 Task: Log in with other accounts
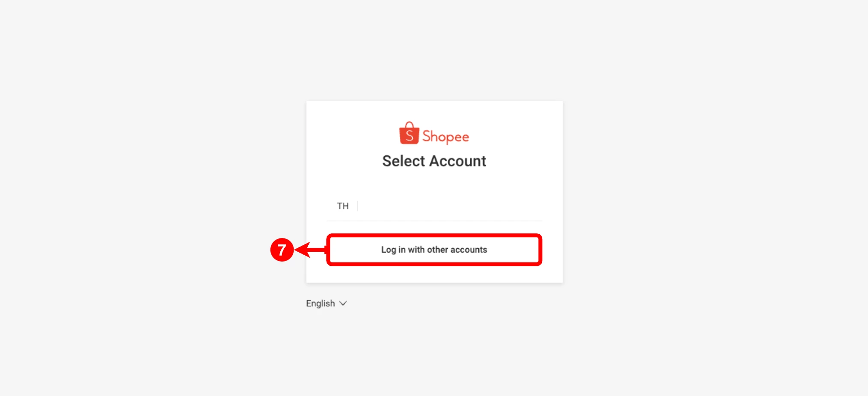tap(434, 250)
